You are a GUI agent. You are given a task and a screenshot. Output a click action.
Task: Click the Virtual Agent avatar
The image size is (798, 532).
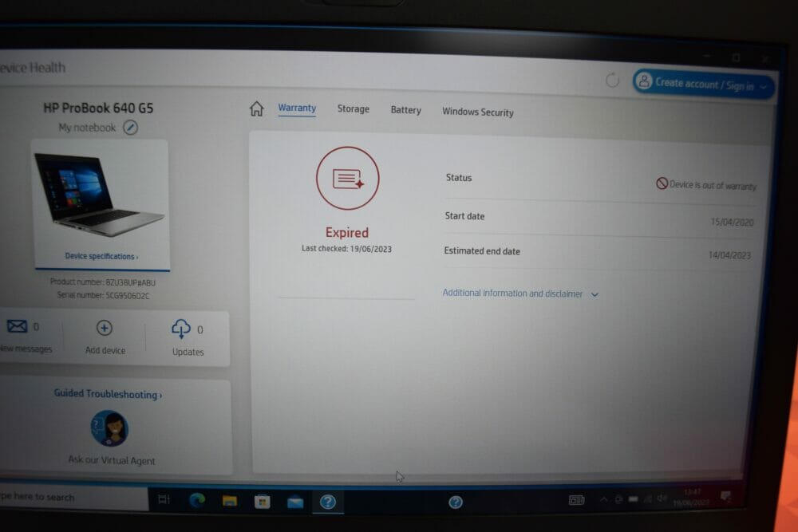tap(110, 428)
